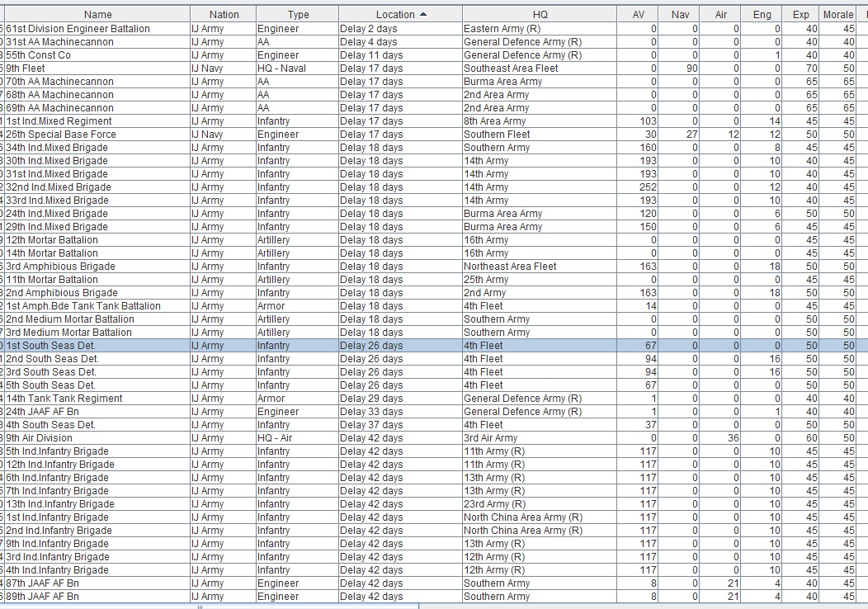Image resolution: width=868 pixels, height=609 pixels.
Task: Click the Location sort arrow indicator
Action: point(423,14)
